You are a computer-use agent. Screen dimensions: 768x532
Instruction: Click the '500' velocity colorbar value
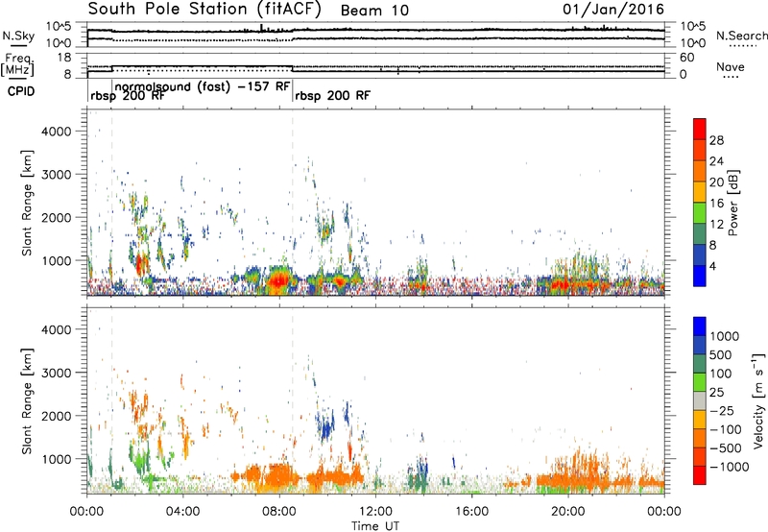coord(721,354)
